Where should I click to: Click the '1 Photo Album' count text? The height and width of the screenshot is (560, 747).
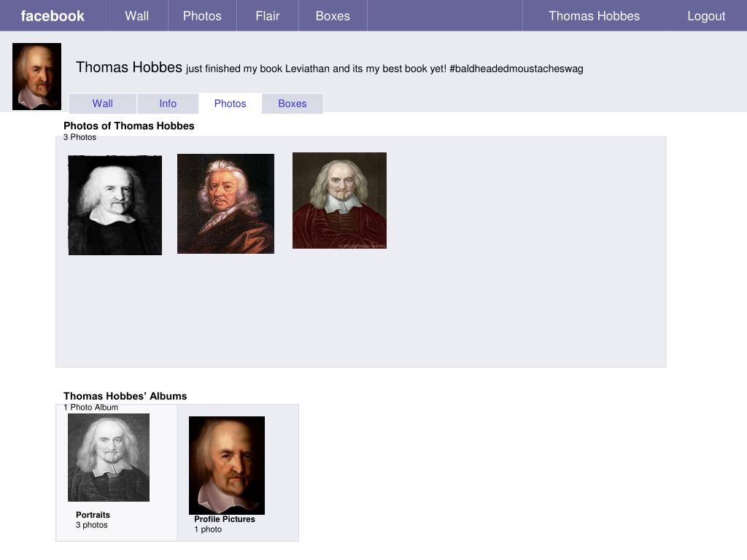coord(90,407)
